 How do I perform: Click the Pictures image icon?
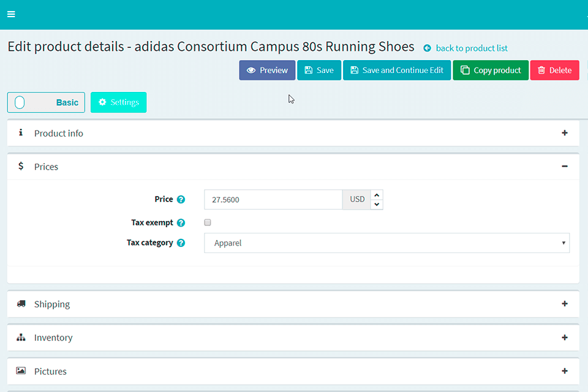(21, 371)
